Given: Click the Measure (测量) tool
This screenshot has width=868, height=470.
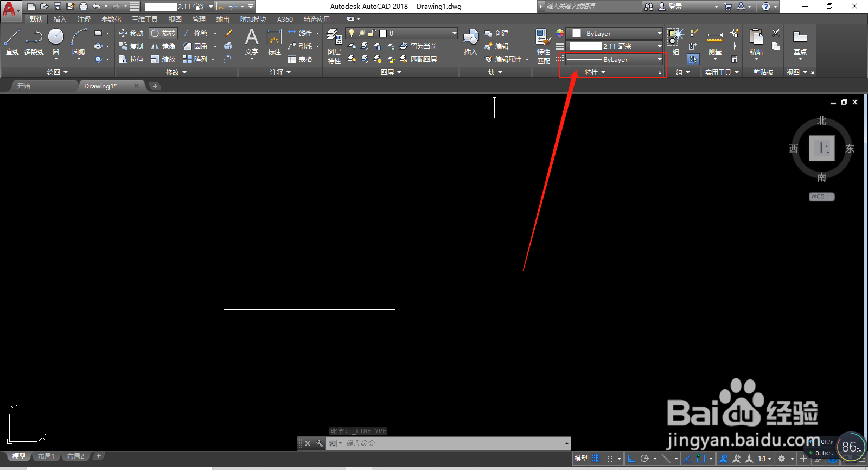Looking at the screenshot, I should pos(714,43).
